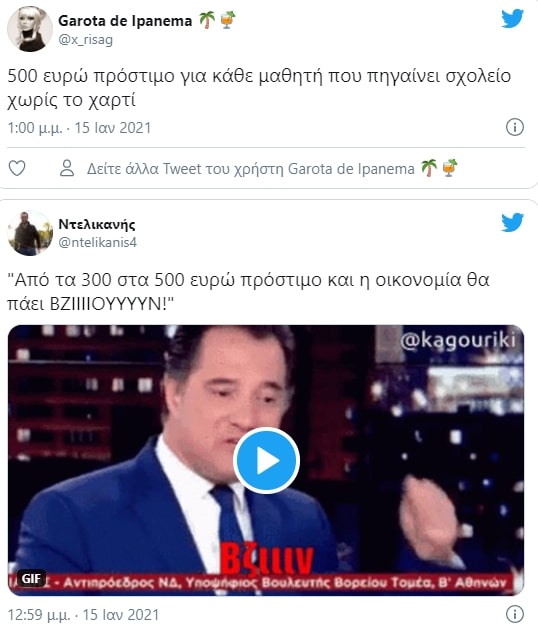Click the Ντελικανής display name
Screen dimensions: 538x628
97,224
